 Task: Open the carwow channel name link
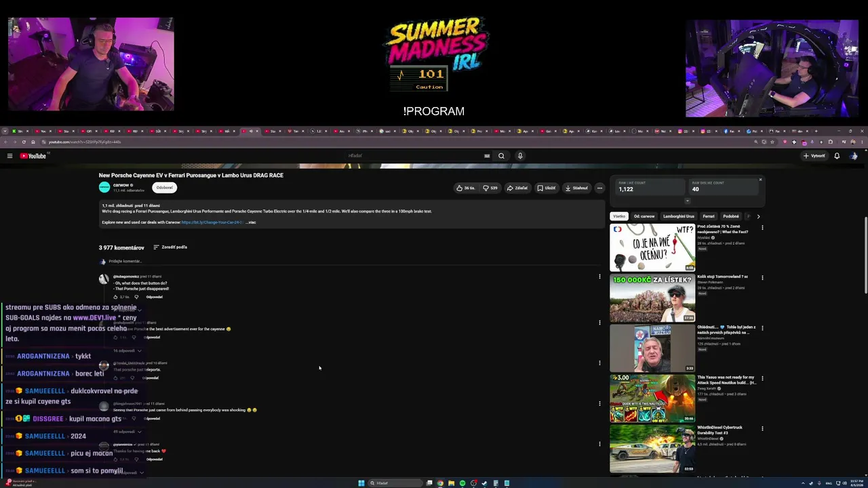pos(121,185)
